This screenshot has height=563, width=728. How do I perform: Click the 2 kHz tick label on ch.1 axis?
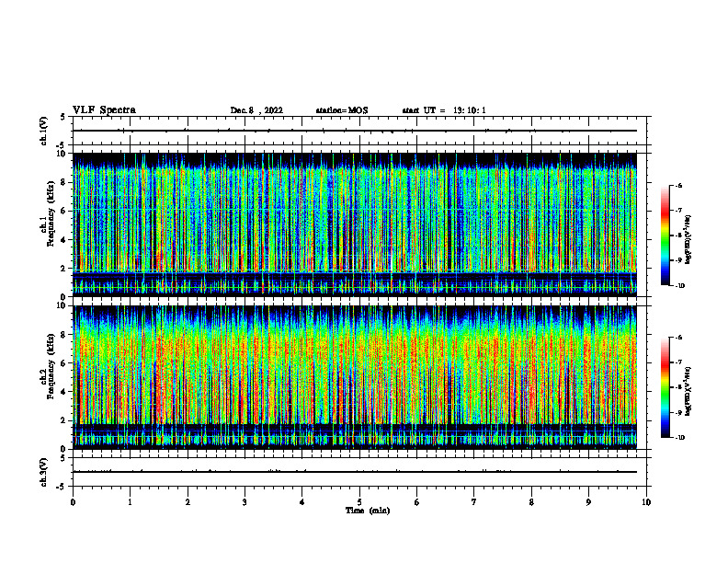tap(64, 269)
